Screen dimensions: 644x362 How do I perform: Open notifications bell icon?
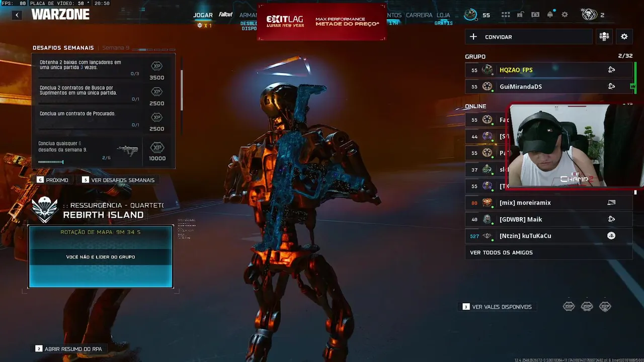550,15
